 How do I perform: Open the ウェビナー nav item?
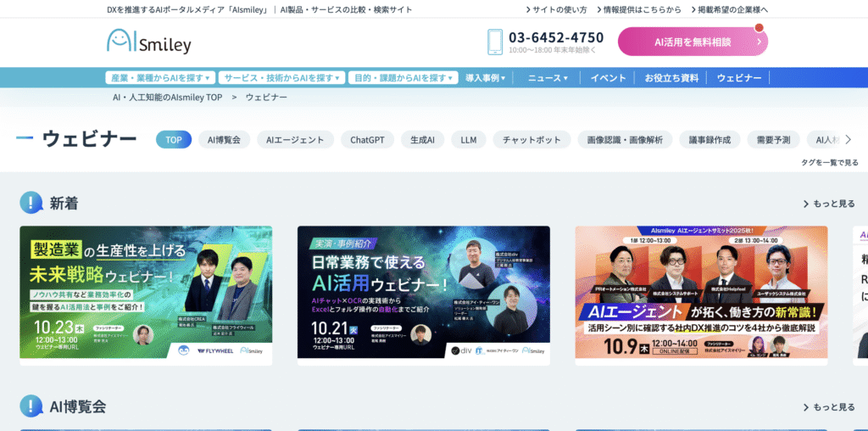click(739, 78)
